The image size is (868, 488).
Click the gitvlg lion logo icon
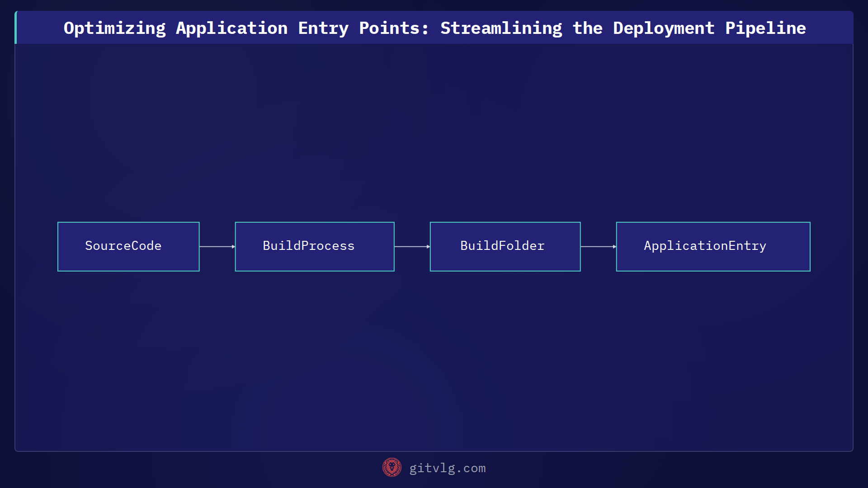392,467
